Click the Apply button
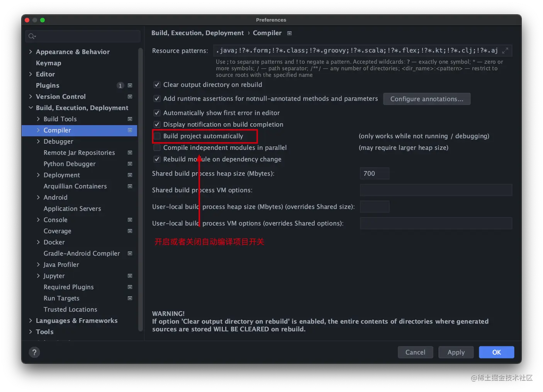 (456, 352)
